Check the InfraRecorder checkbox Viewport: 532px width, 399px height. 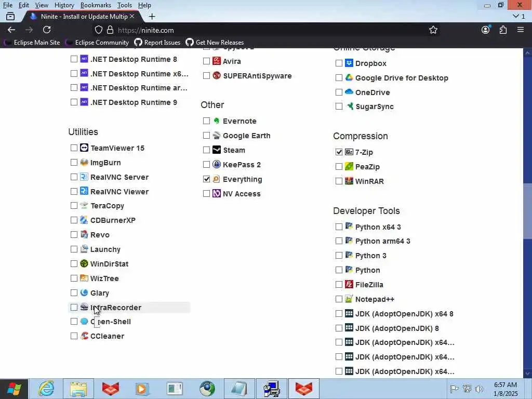pos(74,308)
